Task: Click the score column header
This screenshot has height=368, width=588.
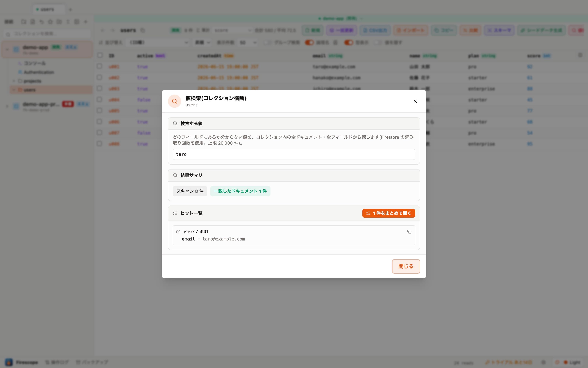Action: tap(539, 56)
